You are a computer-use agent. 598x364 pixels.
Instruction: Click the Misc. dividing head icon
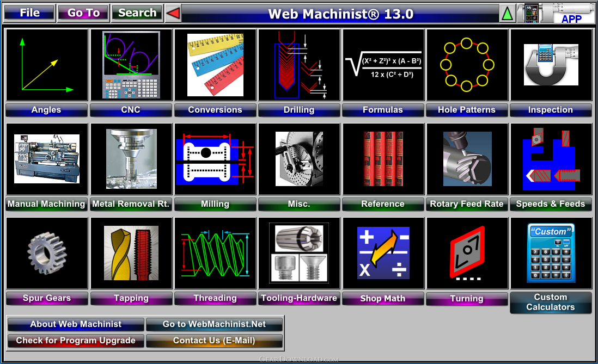pos(299,159)
